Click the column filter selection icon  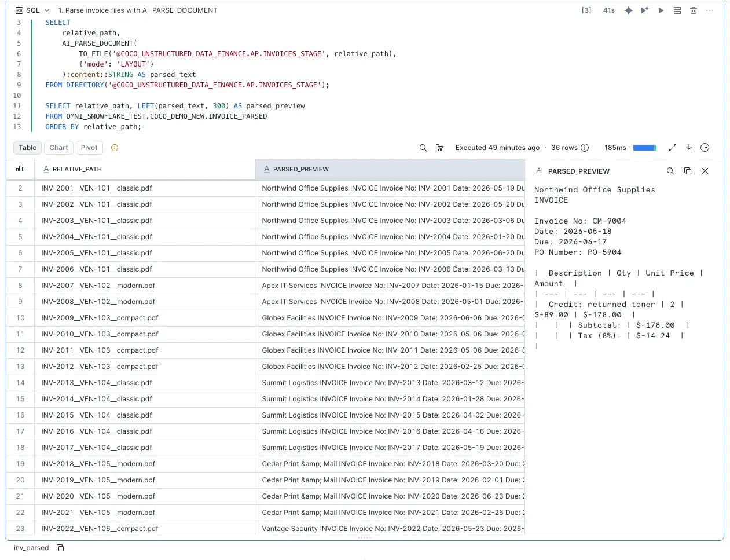pyautogui.click(x=439, y=148)
